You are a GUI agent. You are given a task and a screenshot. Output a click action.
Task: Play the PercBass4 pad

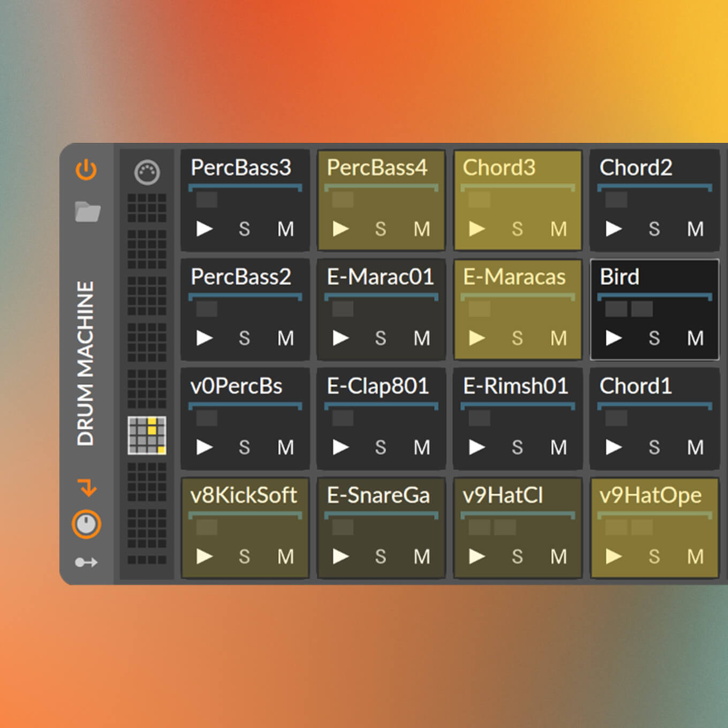[x=341, y=229]
